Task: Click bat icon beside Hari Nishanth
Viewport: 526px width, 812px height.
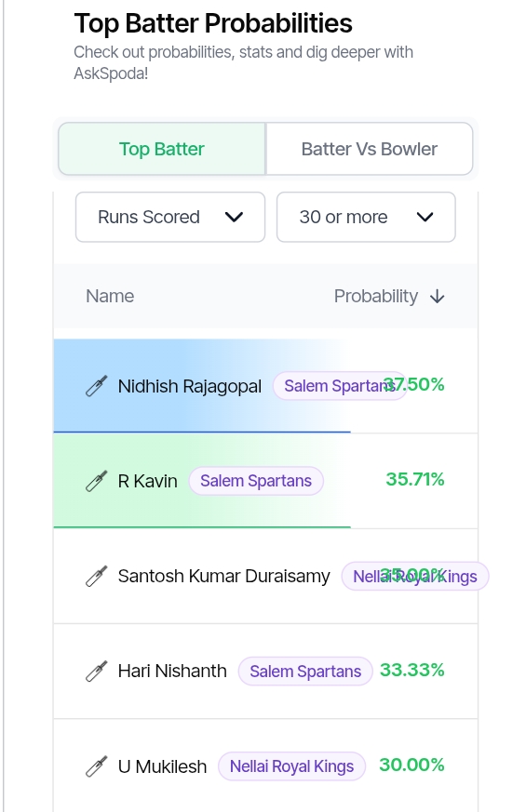Action: tap(97, 672)
